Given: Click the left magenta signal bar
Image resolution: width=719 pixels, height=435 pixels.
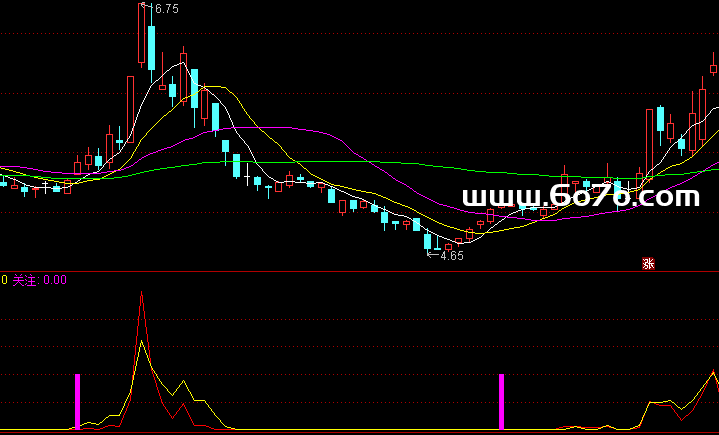Looking at the screenshot, I should tap(78, 402).
